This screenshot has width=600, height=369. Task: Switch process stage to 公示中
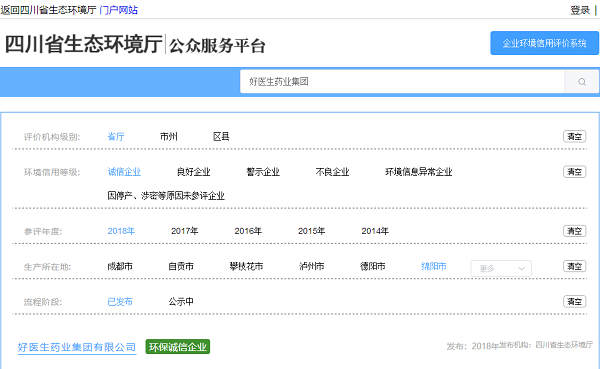181,302
